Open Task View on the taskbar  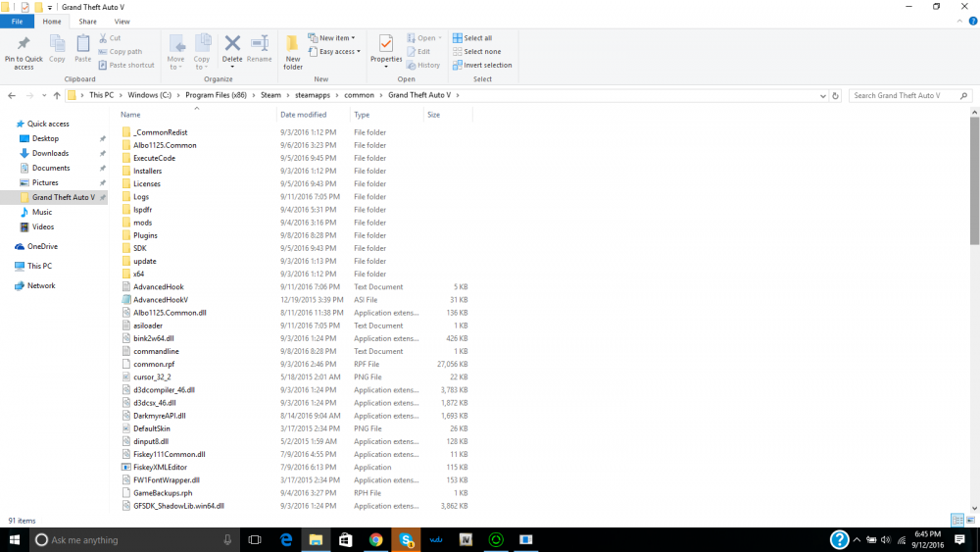click(255, 539)
